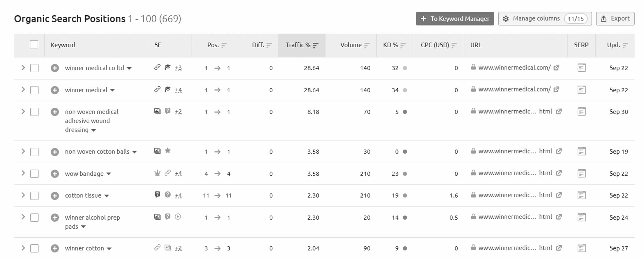Open SERP snapshot for winner alcohol prep pads
Viewport: 644px width, 259px height.
582,217
